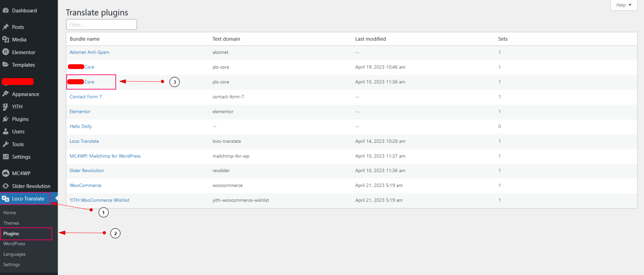Click the Users person icon
Screen dimensions: 644x275
(x=5, y=132)
